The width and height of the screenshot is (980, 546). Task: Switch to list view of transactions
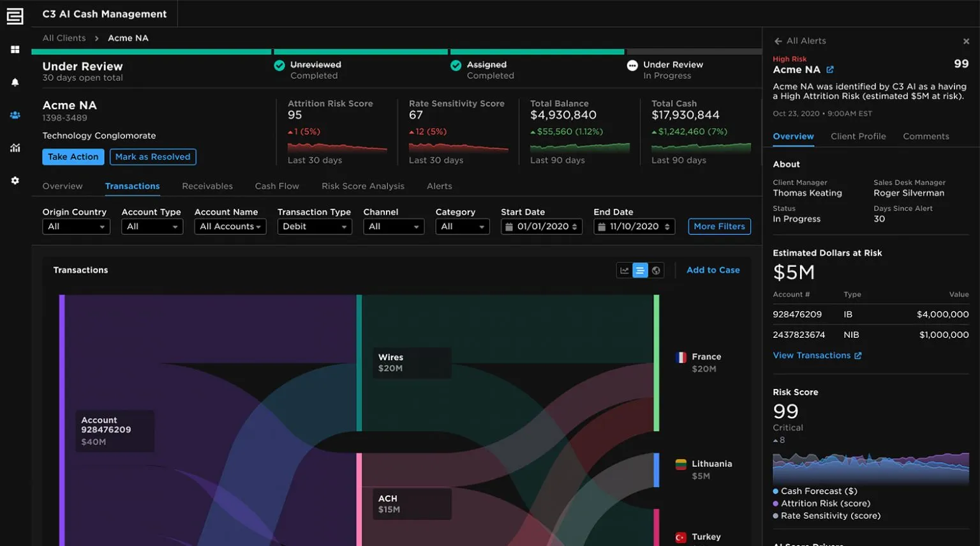640,271
